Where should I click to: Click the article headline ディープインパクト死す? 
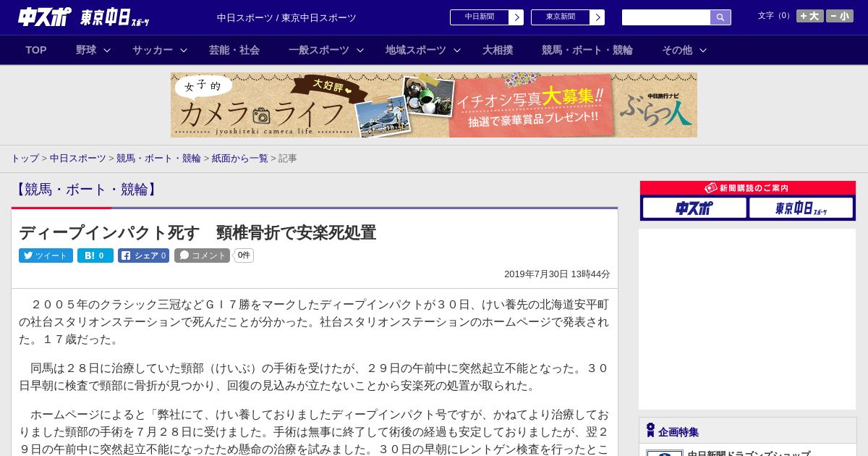197,232
